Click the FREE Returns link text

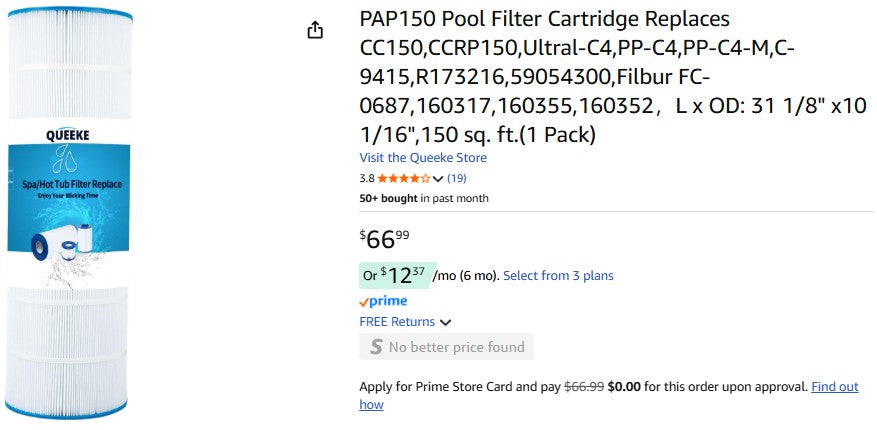(397, 322)
